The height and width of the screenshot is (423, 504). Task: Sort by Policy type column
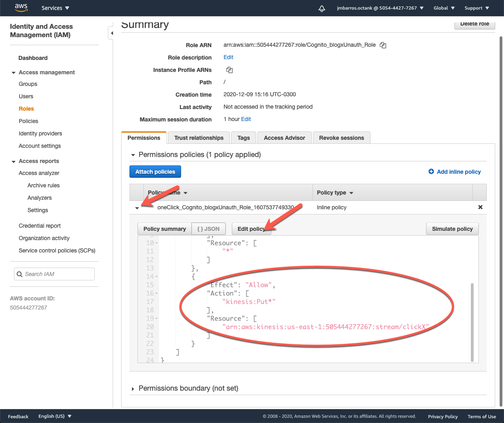coord(335,193)
